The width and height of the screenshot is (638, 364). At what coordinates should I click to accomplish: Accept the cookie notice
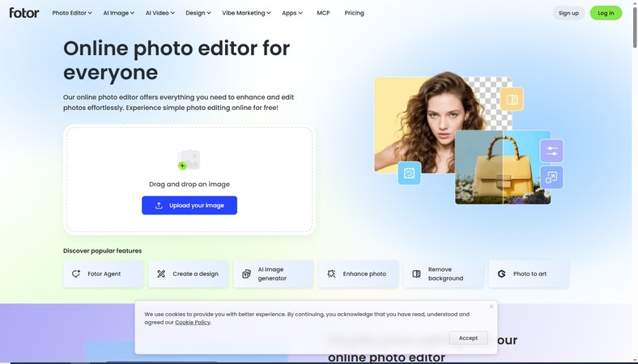tap(468, 338)
